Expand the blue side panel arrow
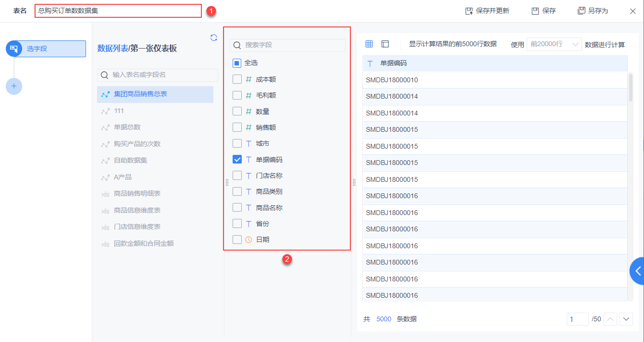 637,271
